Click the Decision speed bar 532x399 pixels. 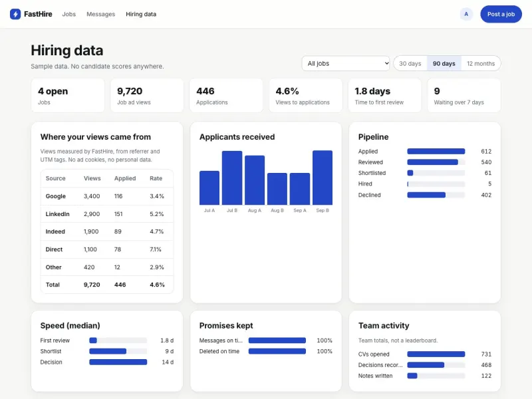click(118, 362)
